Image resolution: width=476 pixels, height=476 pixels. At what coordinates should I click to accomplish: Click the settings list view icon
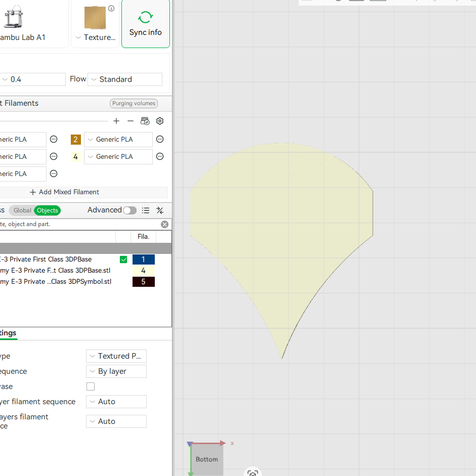[146, 210]
